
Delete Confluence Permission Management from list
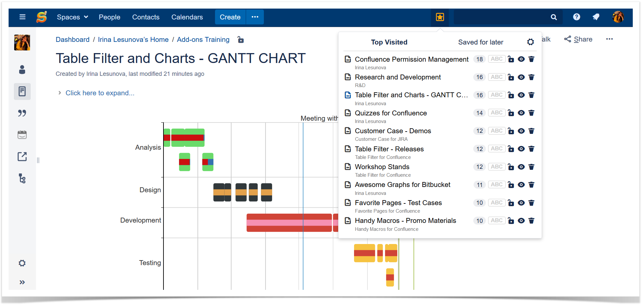click(531, 59)
